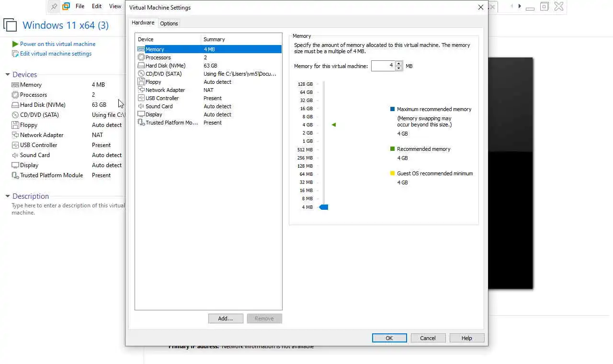The image size is (613, 364).
Task: Click the Sound Card icon in background Devices panel
Action: pyautogui.click(x=15, y=155)
